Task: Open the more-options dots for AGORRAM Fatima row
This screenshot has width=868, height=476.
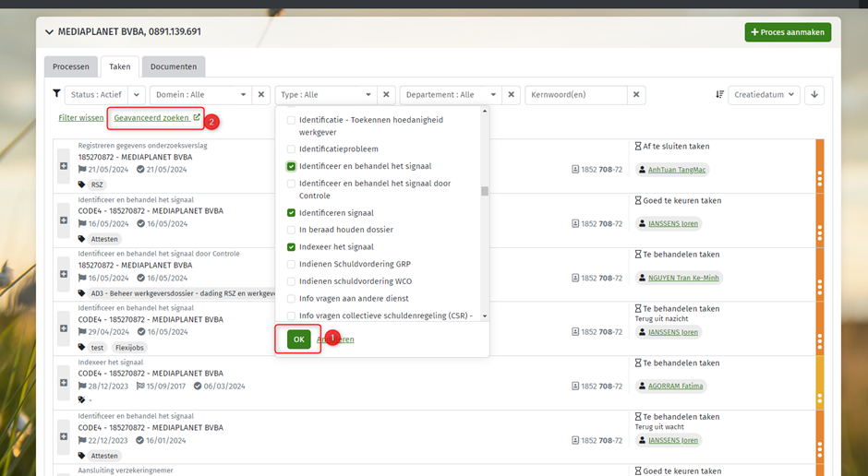Action: (x=820, y=398)
